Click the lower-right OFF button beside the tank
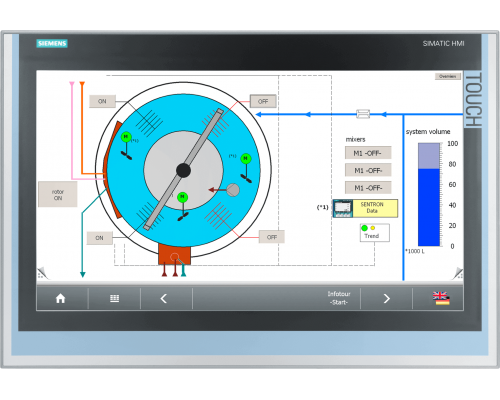This screenshot has width=500, height=400. click(x=272, y=237)
